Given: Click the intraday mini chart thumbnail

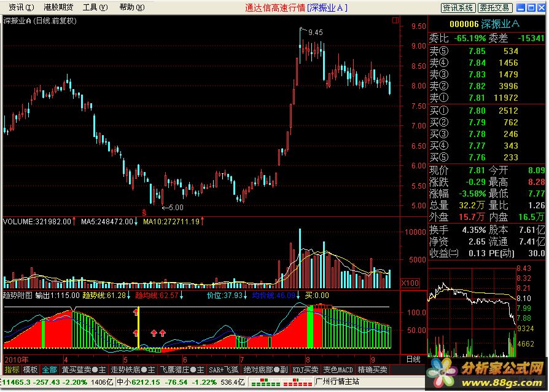Looking at the screenshot, I should (472, 312).
